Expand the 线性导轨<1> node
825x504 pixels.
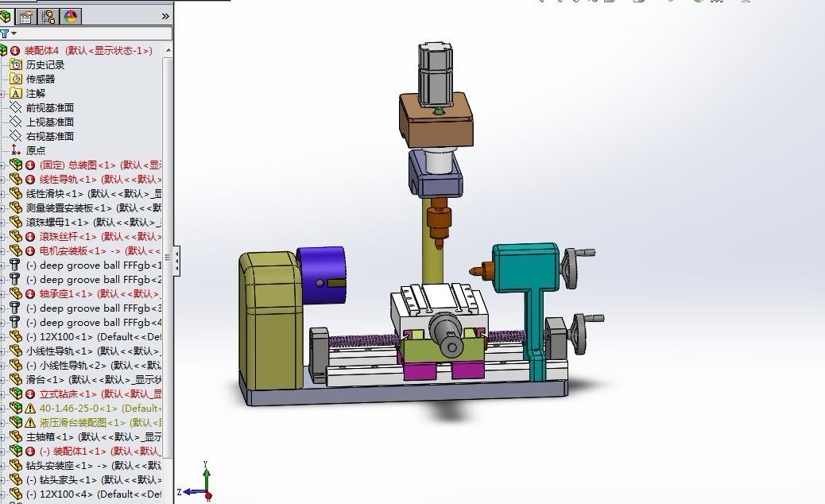(x=2, y=180)
